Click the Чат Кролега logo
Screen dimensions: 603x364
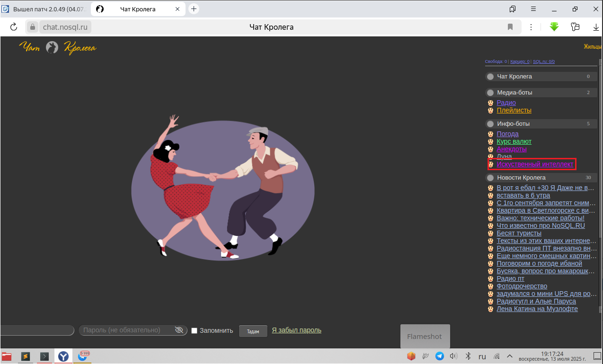[57, 48]
